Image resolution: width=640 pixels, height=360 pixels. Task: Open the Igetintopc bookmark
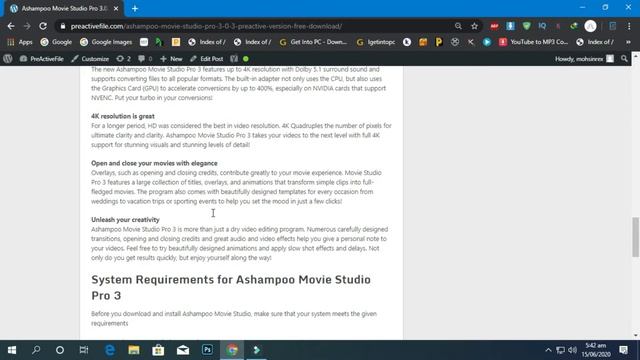[x=376, y=42]
